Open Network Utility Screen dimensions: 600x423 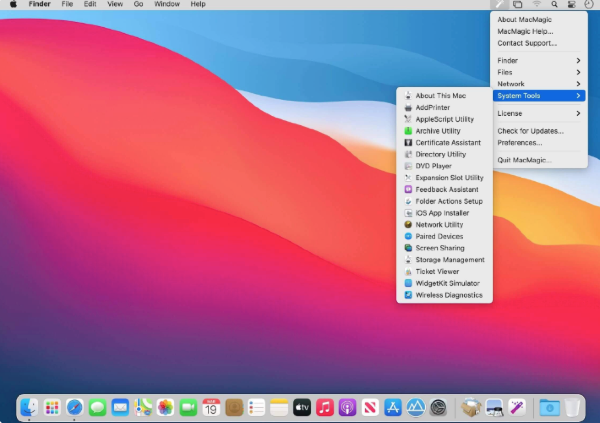444,225
